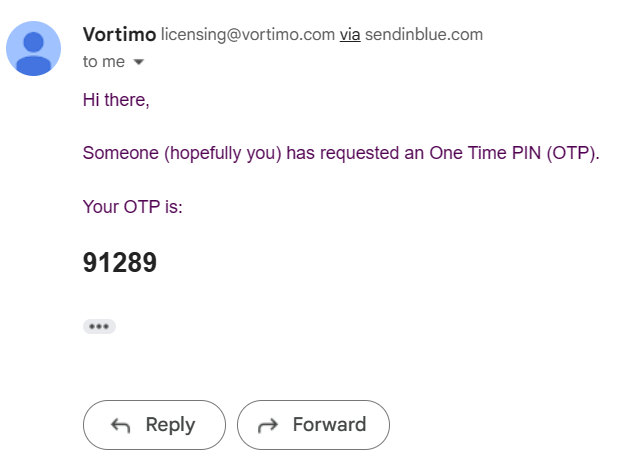The width and height of the screenshot is (630, 472).
Task: Click the words 'One Time PIN'
Action: tap(485, 153)
